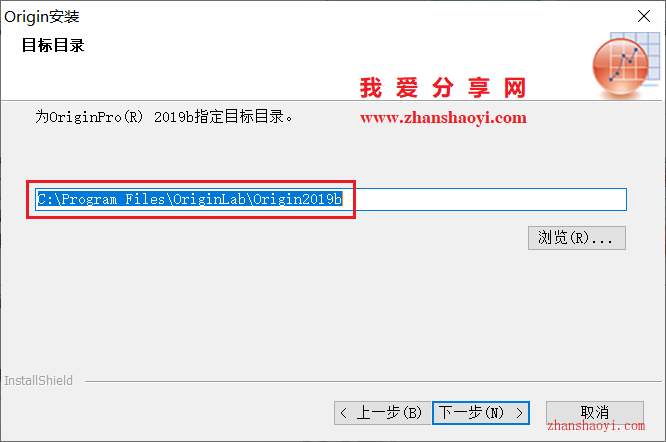The image size is (666, 442).
Task: Click the InstallShield label
Action: click(39, 380)
